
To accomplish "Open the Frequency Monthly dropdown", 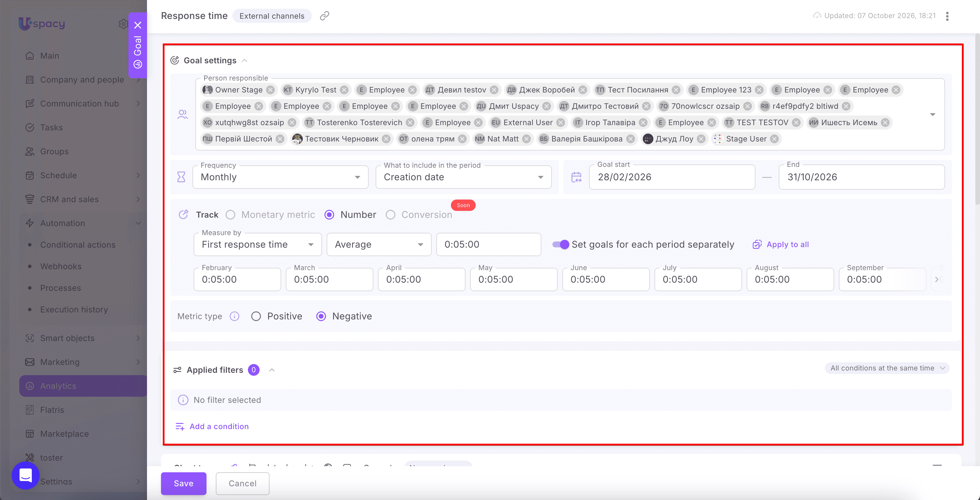I will pyautogui.click(x=280, y=177).
